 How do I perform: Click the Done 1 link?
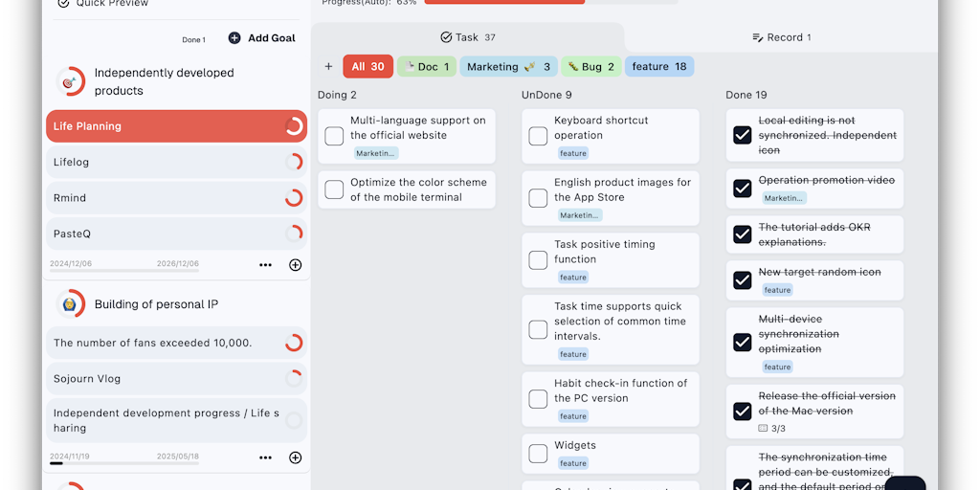pos(193,39)
